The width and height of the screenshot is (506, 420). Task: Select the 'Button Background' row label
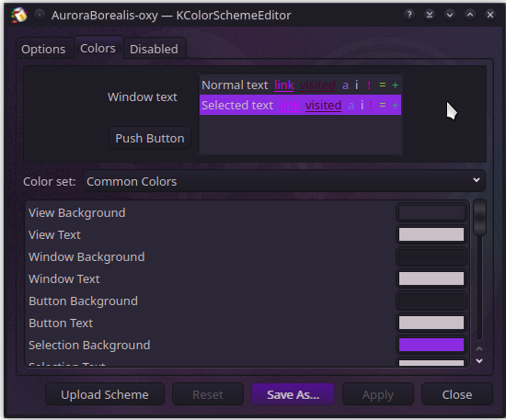(x=83, y=301)
